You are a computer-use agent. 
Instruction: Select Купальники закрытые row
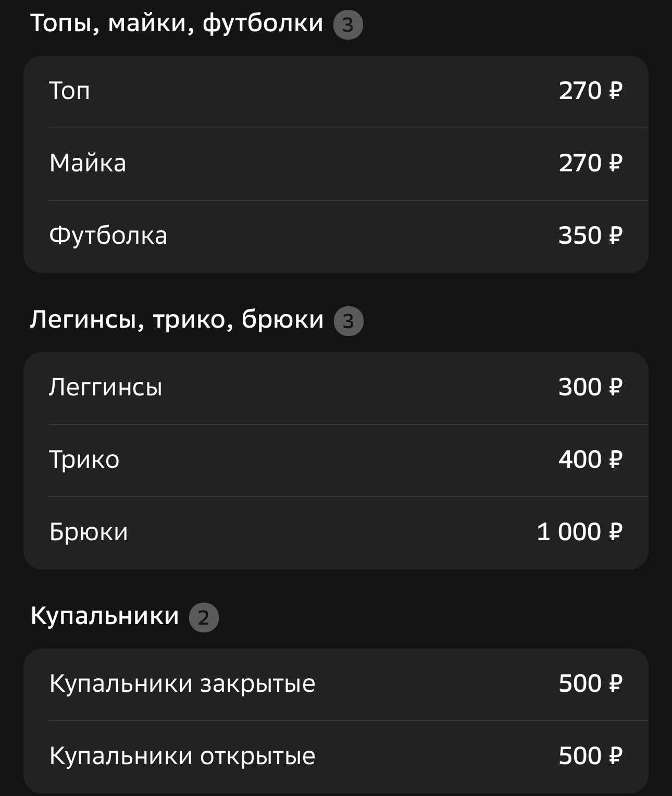[x=336, y=685]
